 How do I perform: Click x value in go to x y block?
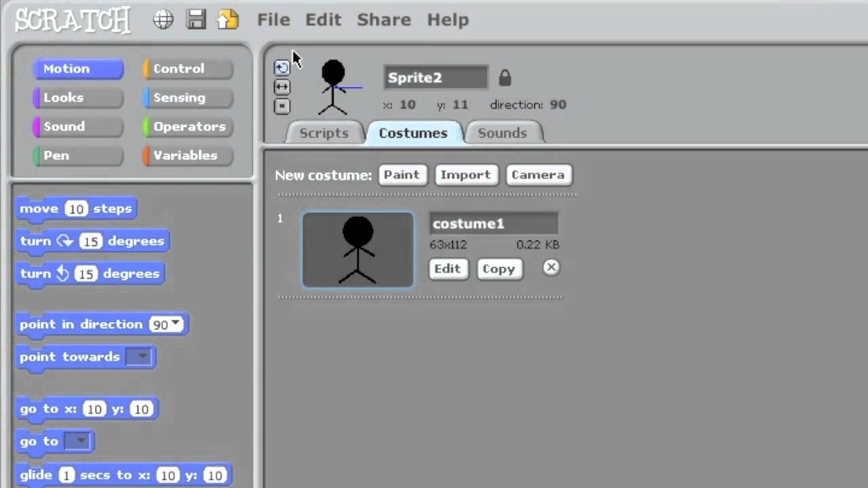(94, 409)
